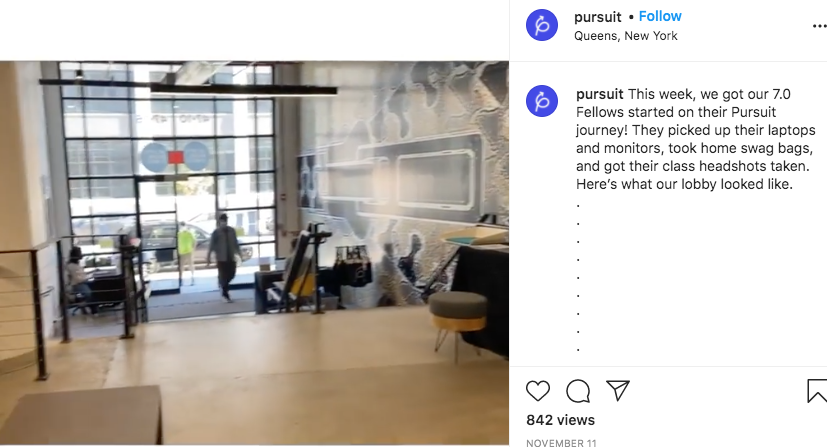
Task: Play or pause the lobby video
Action: tap(254, 253)
